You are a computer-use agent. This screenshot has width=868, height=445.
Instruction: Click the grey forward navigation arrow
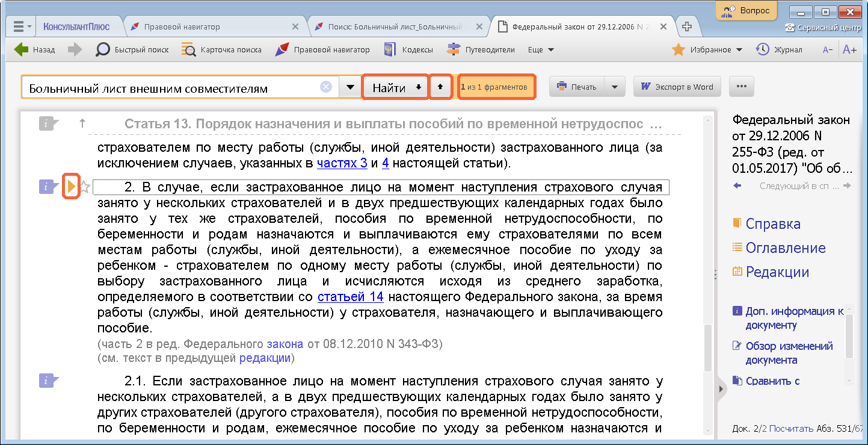tap(75, 50)
